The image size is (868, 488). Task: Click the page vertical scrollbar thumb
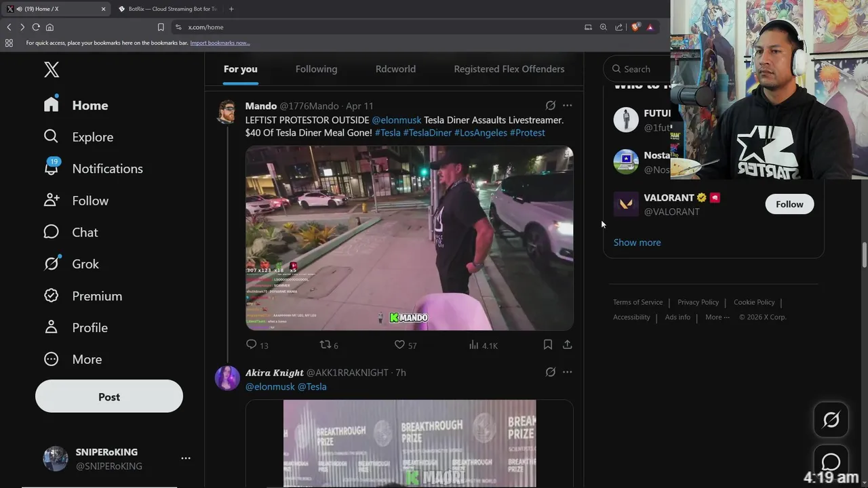coord(865,256)
